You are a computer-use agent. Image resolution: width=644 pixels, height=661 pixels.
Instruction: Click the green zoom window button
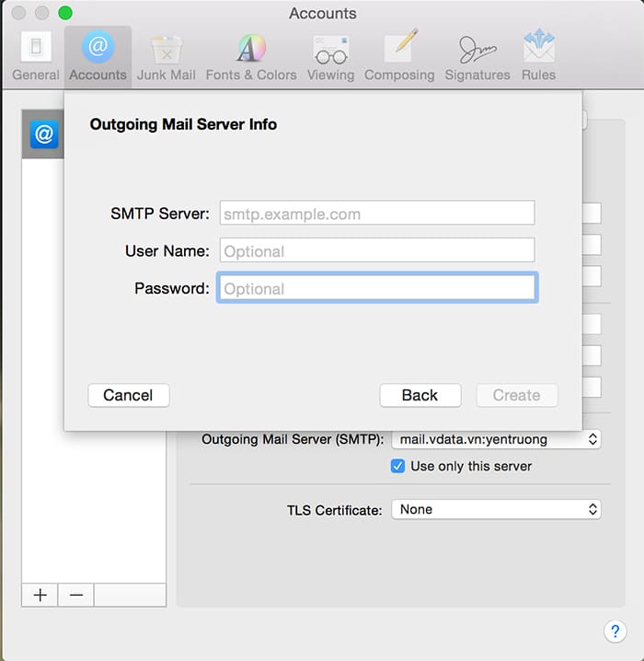pos(65,13)
